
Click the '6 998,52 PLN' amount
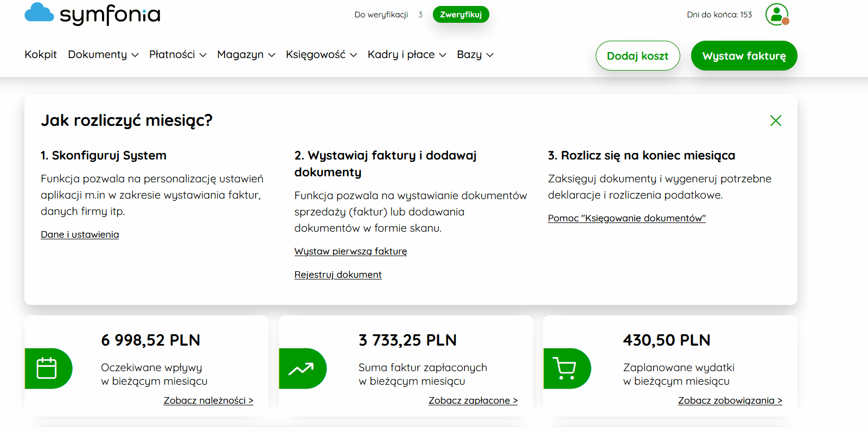[151, 340]
